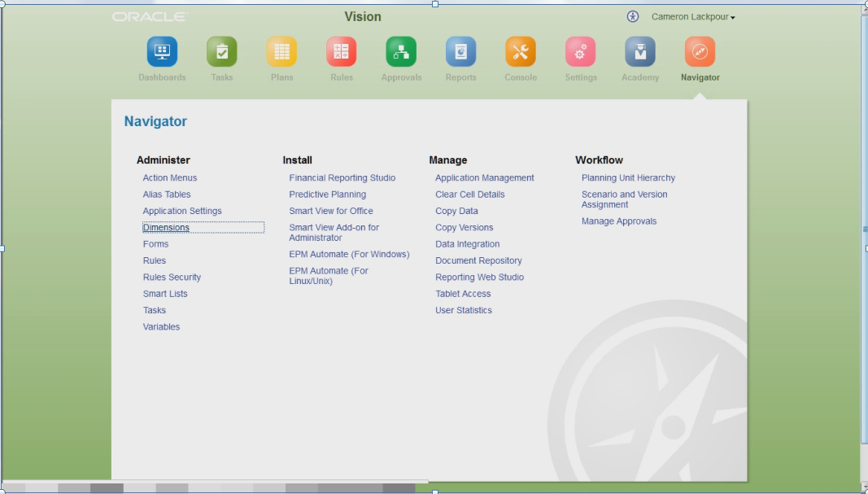Download EPM Automate for Linux/Unix
This screenshot has height=494, width=868.
(x=329, y=276)
